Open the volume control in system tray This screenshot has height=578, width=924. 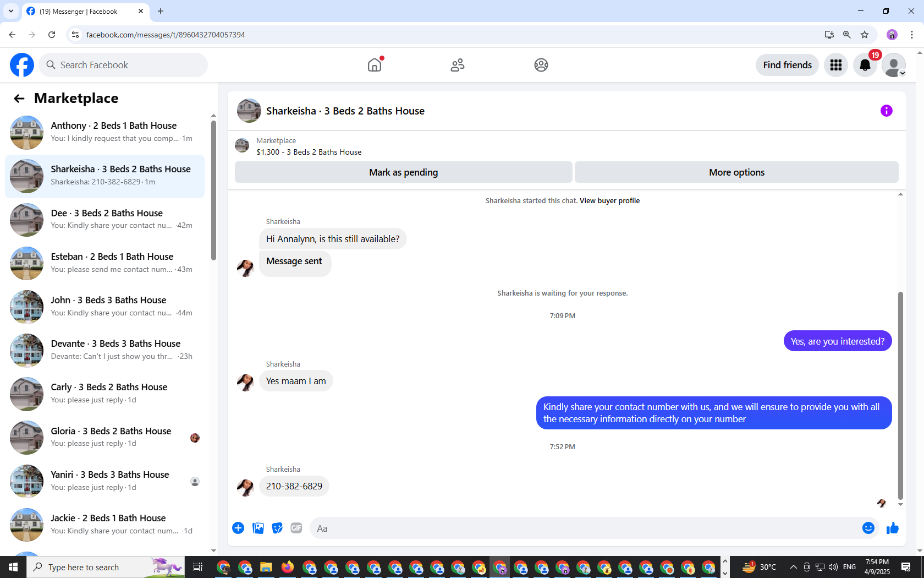point(833,567)
